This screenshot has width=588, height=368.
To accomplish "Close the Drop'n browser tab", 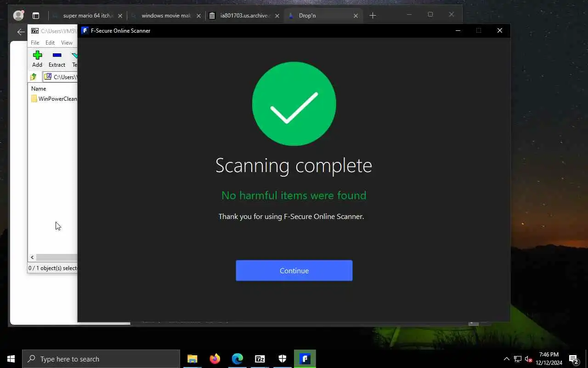I will point(356,16).
